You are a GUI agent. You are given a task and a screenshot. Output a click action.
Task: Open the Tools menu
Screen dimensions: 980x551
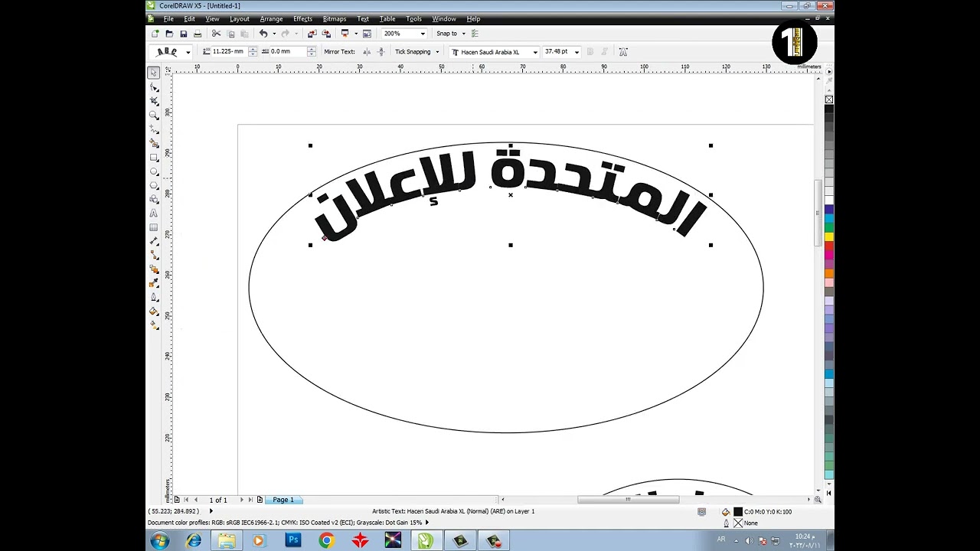[413, 18]
